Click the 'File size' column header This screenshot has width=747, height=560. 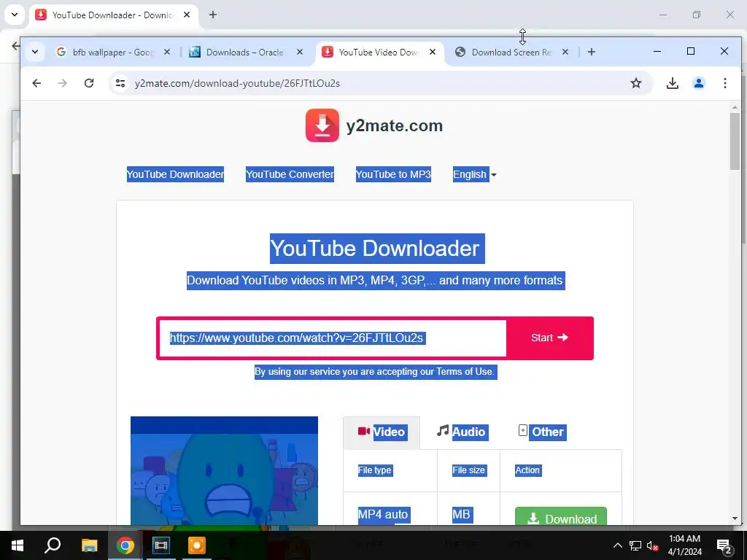click(469, 470)
